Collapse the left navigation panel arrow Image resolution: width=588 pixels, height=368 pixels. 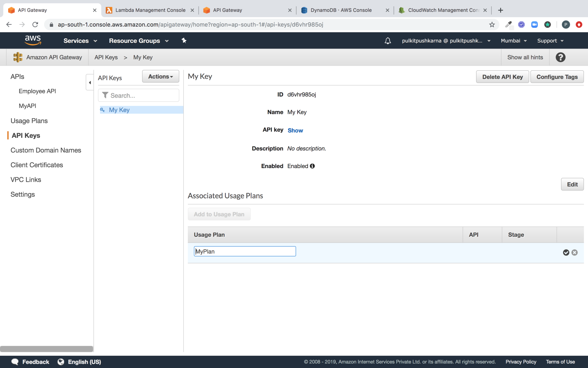(x=90, y=82)
